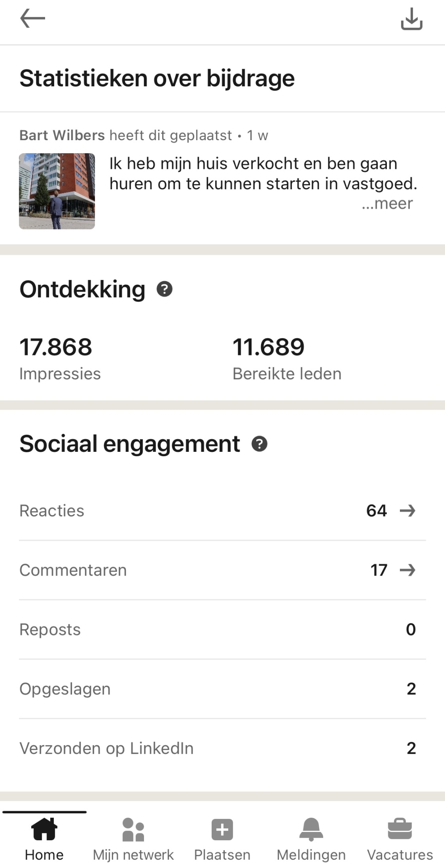
Task: Open the post text preview
Action: point(263,174)
